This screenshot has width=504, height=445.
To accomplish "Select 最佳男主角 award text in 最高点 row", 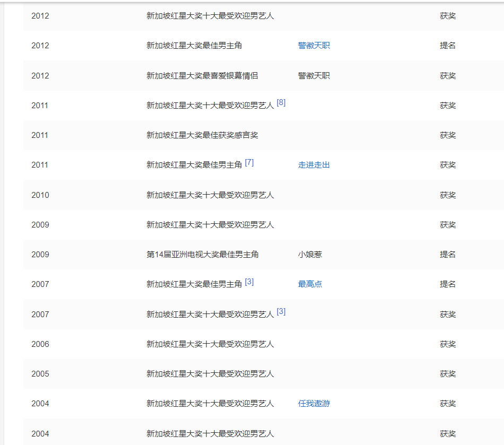I will 194,284.
